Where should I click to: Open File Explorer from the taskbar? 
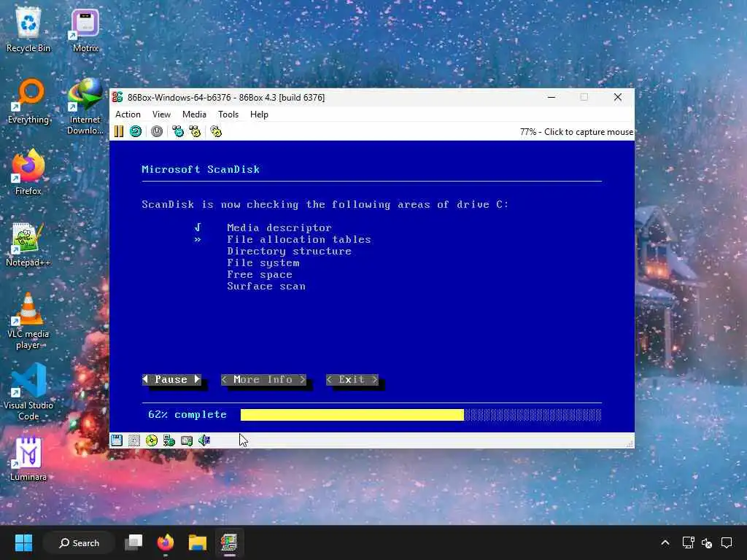click(197, 542)
